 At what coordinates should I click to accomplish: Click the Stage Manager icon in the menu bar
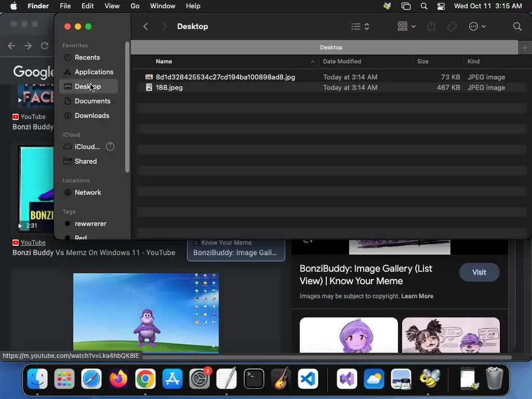pos(406,6)
